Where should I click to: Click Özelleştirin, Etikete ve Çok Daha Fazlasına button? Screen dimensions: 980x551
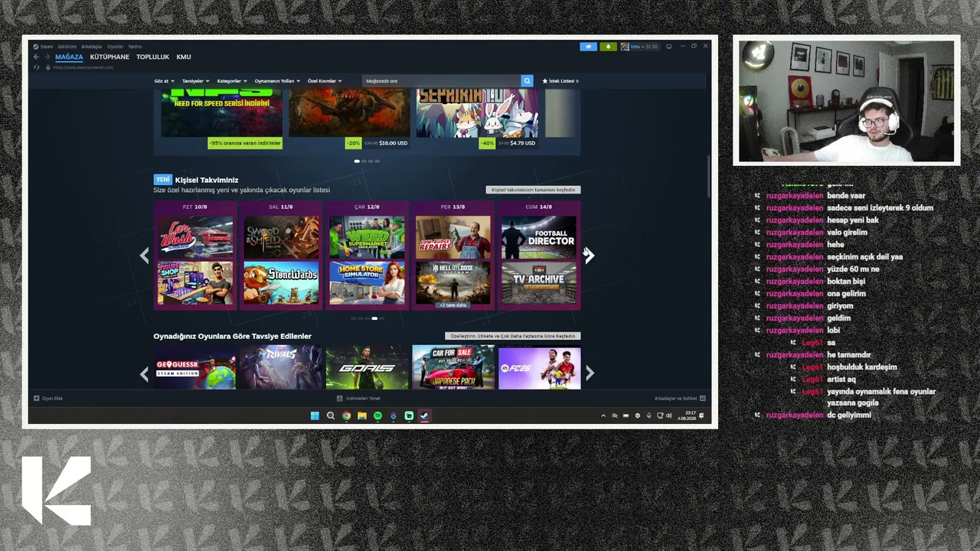click(513, 336)
